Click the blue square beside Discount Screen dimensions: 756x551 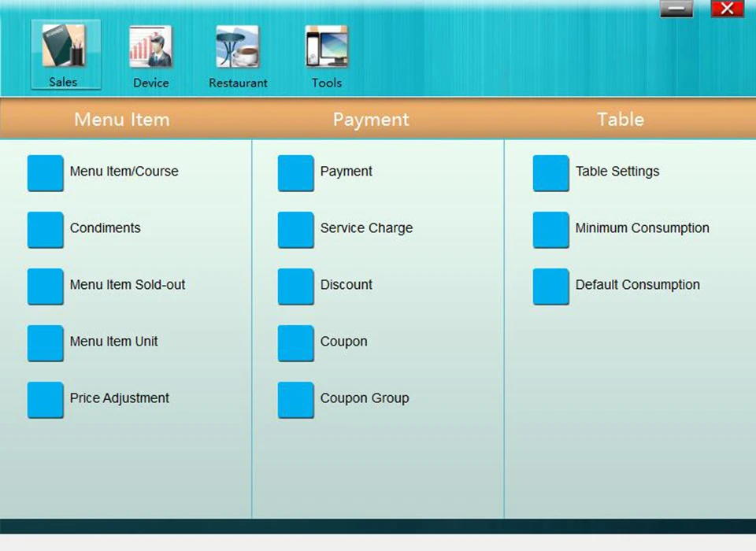295,287
